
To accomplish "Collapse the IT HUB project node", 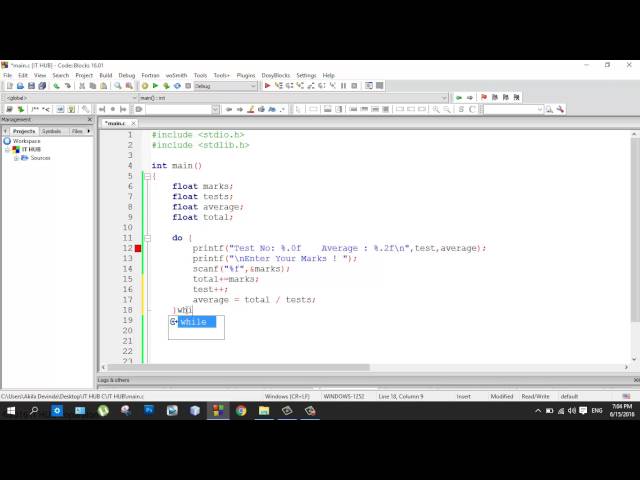I will 7,149.
